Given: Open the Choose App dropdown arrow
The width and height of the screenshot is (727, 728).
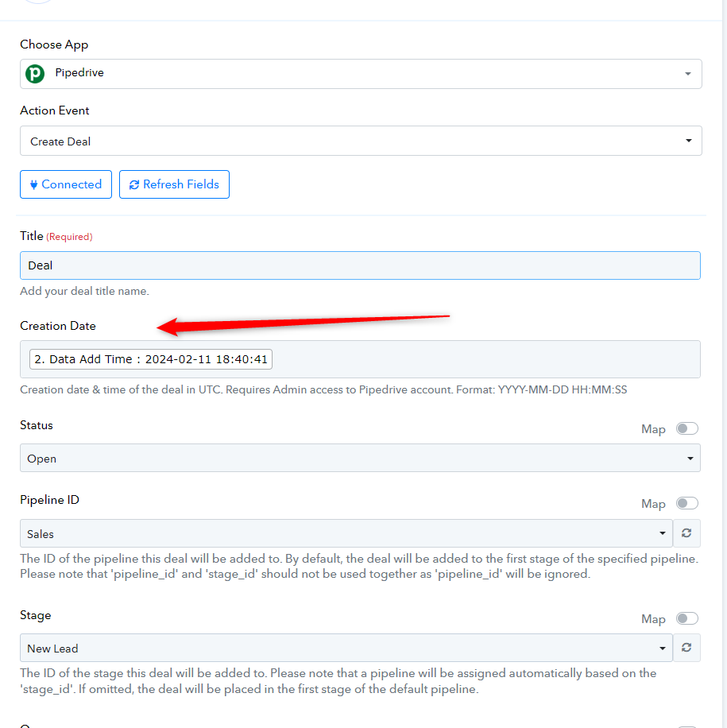Looking at the screenshot, I should 687,74.
